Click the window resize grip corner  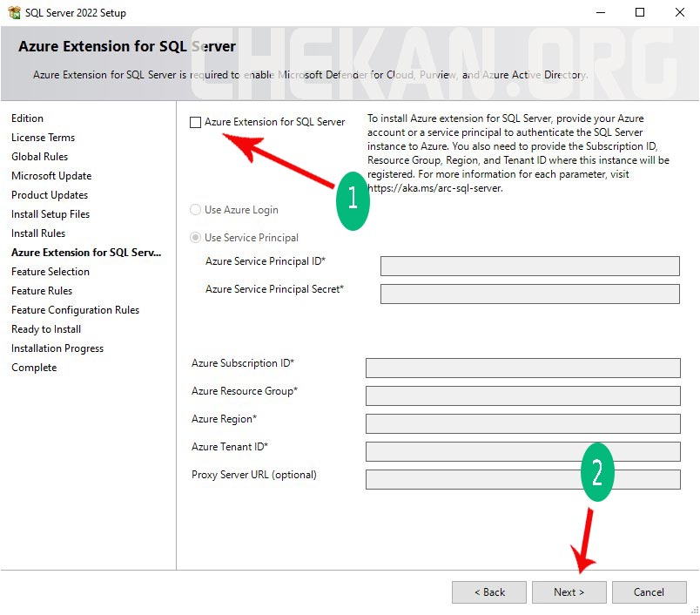(x=695, y=610)
